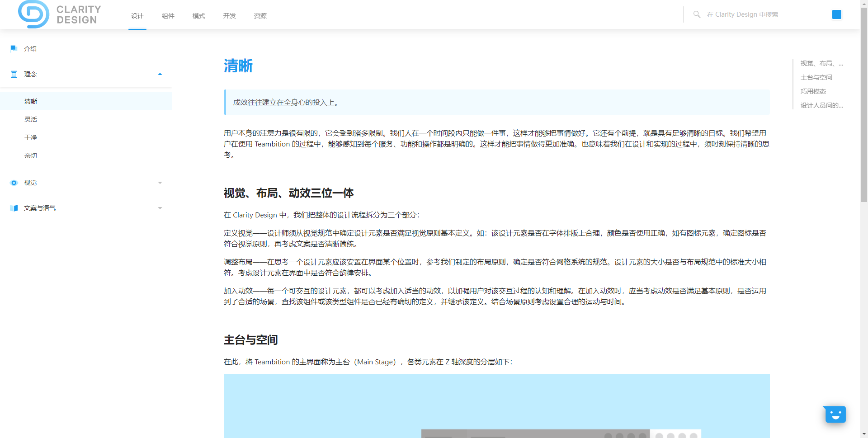868x438 pixels.
Task: Expand the 视觉 section arrow
Action: click(160, 183)
